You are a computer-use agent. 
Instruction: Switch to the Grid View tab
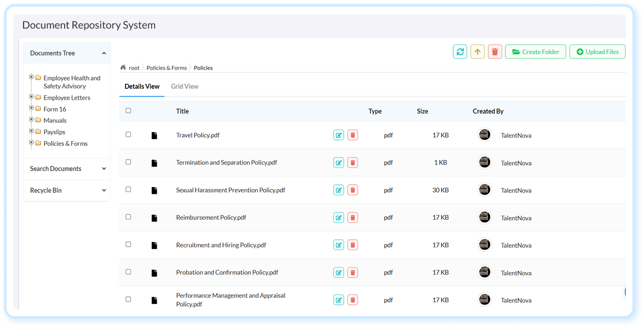185,86
